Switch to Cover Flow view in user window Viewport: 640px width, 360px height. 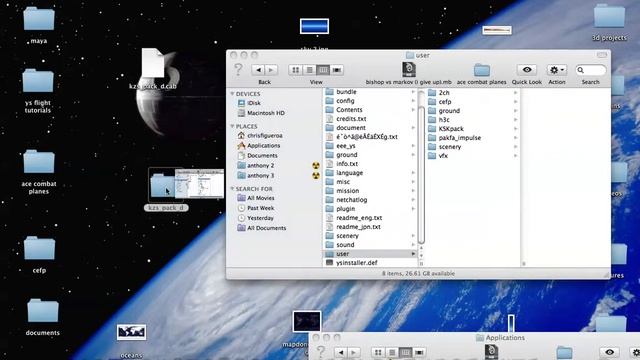tap(337, 70)
